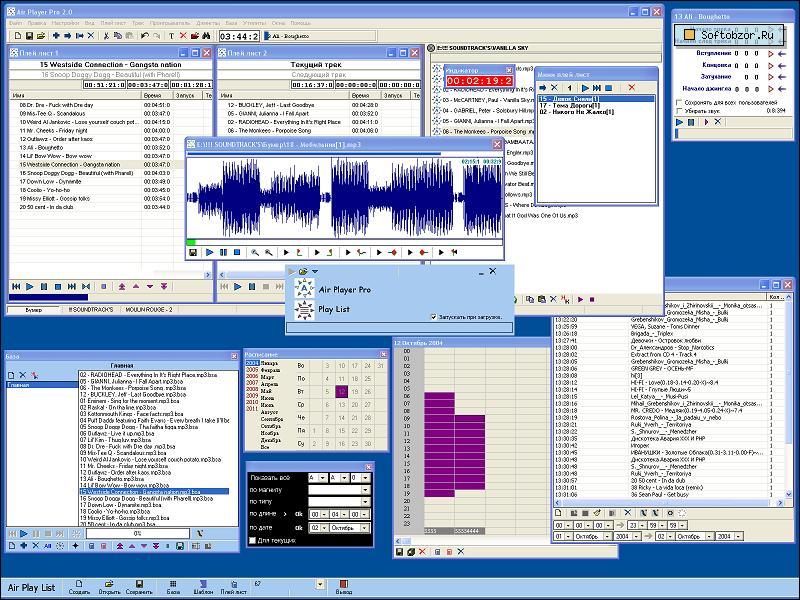This screenshot has height=600, width=800.
Task: Uncheck Запускать при загрузке
Action: tap(434, 317)
